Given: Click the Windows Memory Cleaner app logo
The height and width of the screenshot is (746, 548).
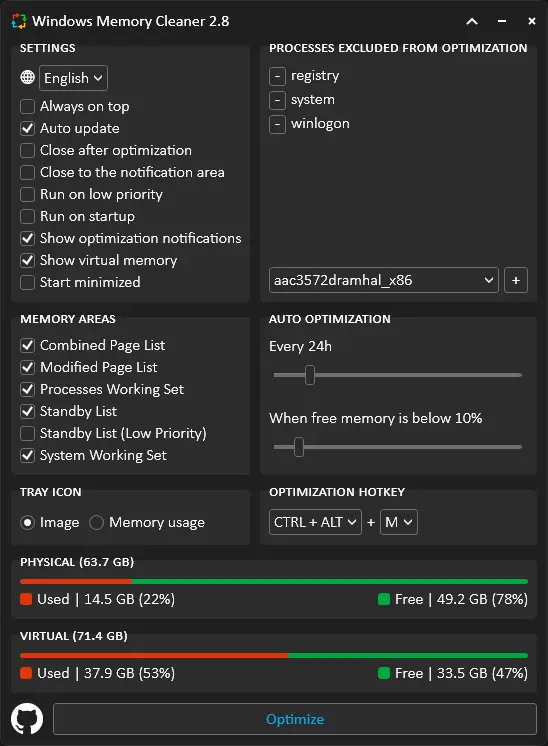Looking at the screenshot, I should 19,21.
